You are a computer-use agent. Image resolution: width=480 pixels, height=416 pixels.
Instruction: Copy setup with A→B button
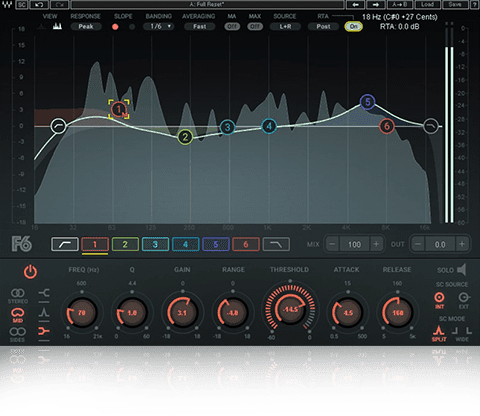click(400, 4)
